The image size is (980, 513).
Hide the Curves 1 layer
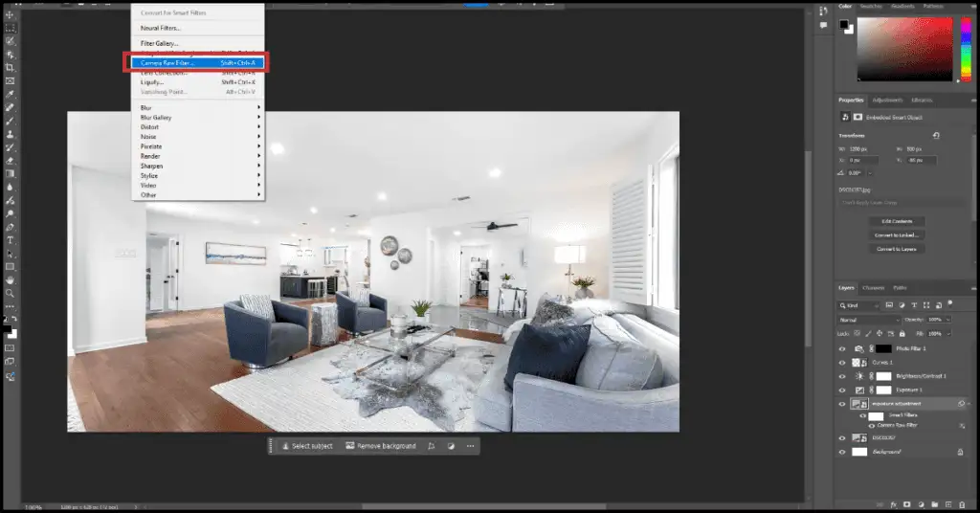pos(842,363)
